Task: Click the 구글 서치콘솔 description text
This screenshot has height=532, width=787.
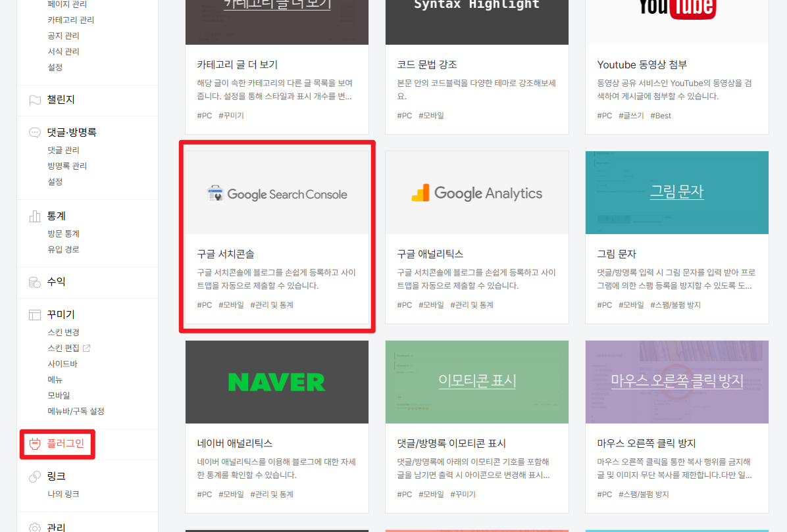Action: [276, 279]
